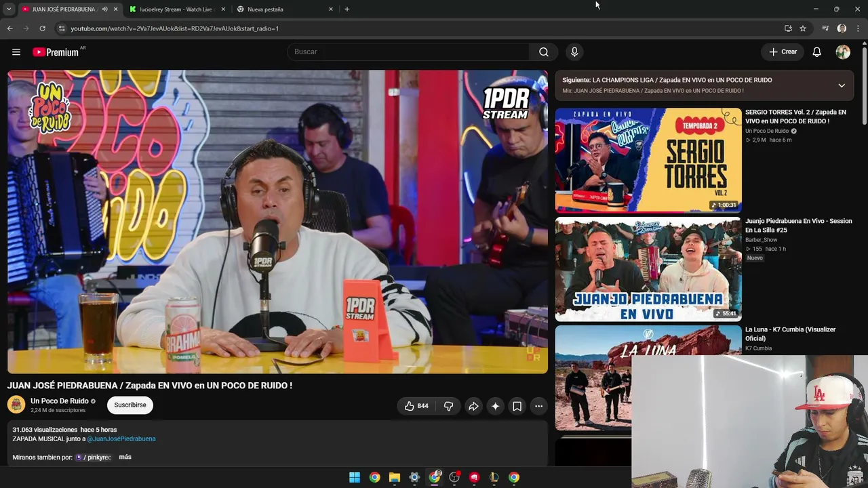Image resolution: width=868 pixels, height=488 pixels.
Task: Open Un Poco De Ruido channel avatar
Action: point(16,405)
